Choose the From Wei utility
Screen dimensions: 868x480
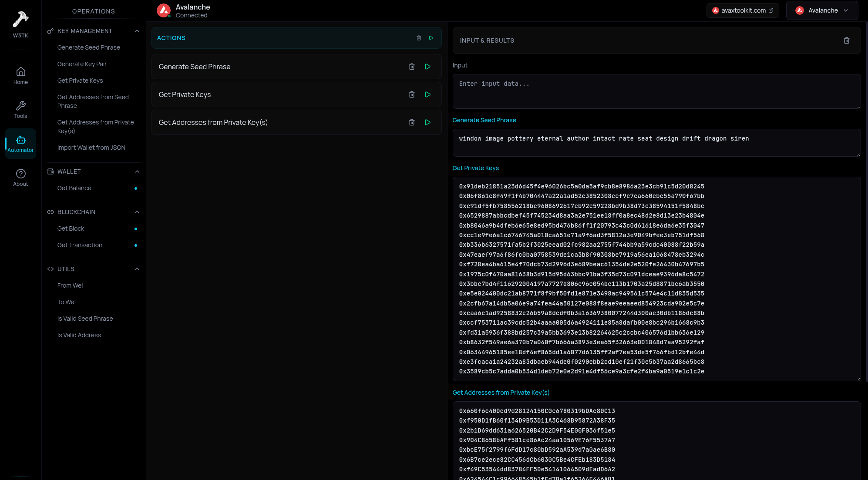tap(70, 285)
